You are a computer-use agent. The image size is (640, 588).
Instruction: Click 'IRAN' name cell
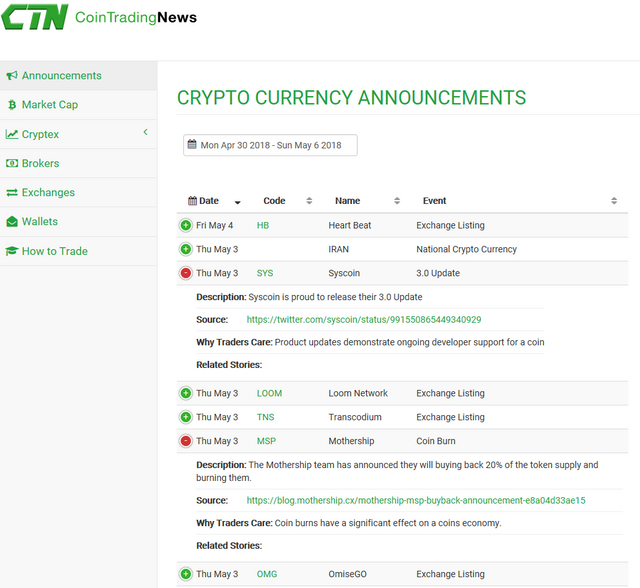pyautogui.click(x=338, y=249)
